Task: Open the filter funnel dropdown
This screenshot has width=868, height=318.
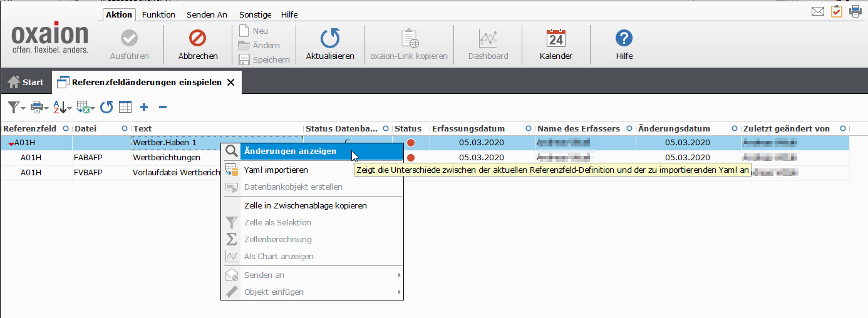Action: pyautogui.click(x=16, y=107)
